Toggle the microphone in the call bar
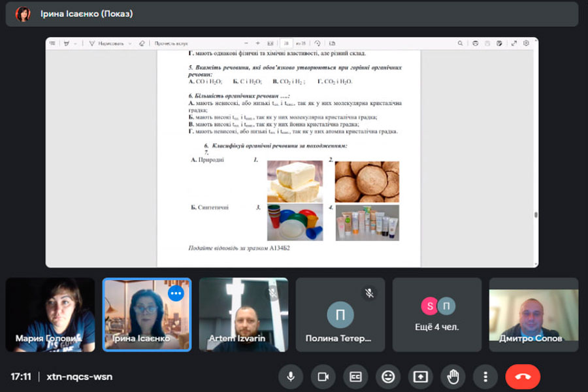This screenshot has height=392, width=588. click(290, 377)
